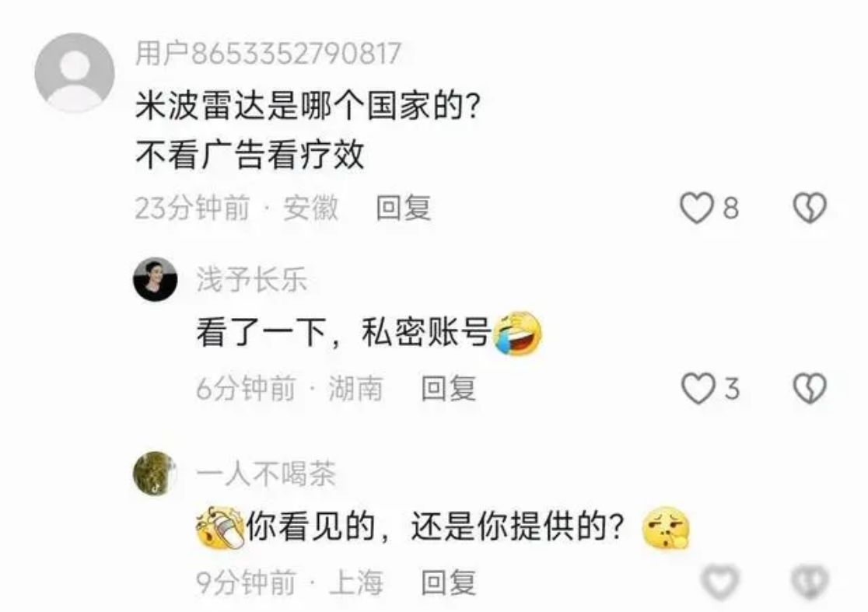Reply to the 23分钟前 安徽 comment
The image size is (868, 612).
point(403,208)
